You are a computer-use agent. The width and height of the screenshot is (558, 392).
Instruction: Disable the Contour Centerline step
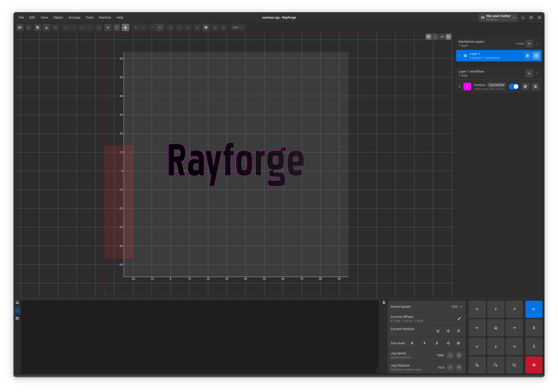(x=514, y=86)
